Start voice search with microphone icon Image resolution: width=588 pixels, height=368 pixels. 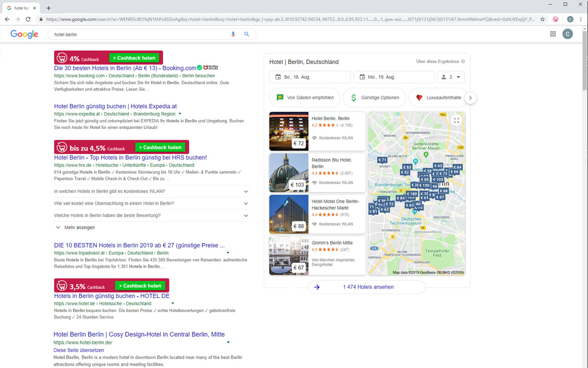(233, 34)
